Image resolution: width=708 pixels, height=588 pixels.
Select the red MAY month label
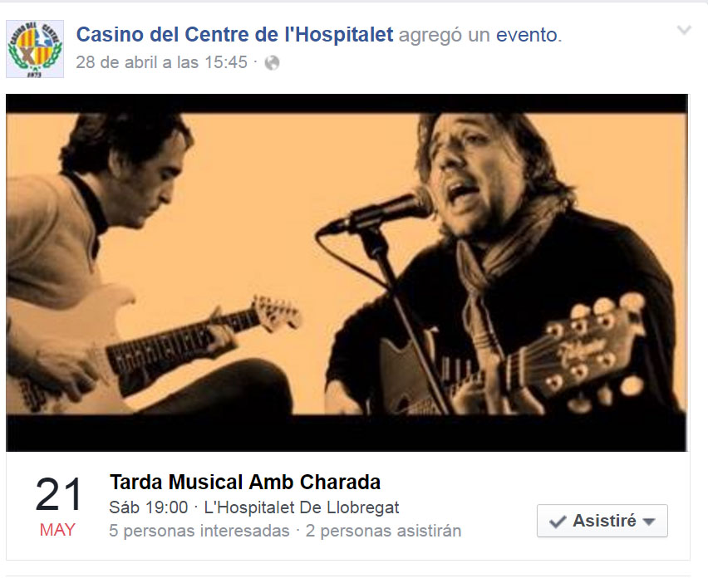click(57, 530)
